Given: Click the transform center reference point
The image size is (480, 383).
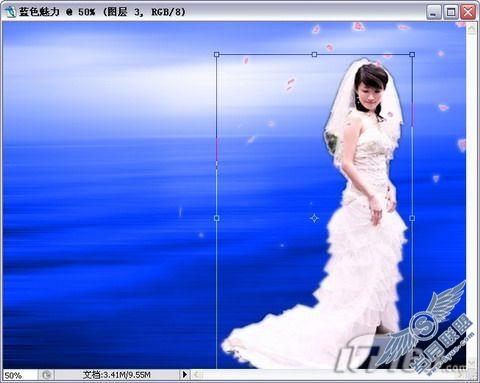Looking at the screenshot, I should coord(314,218).
